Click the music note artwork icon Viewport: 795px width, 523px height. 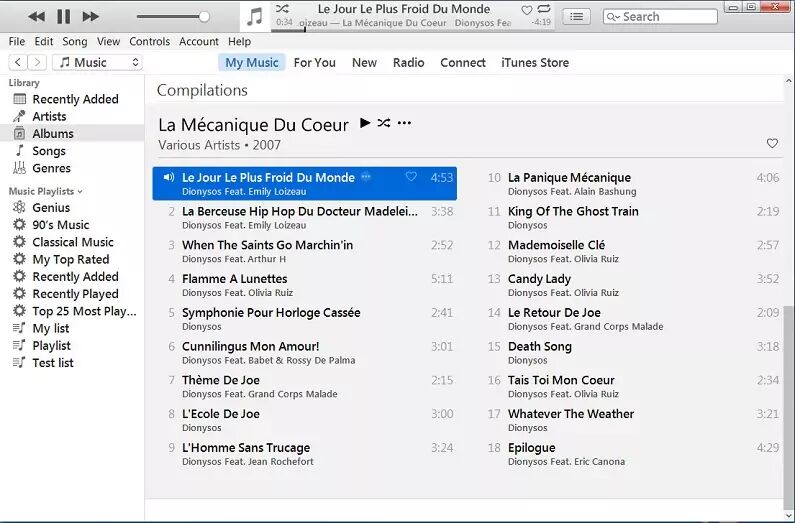[x=255, y=17]
